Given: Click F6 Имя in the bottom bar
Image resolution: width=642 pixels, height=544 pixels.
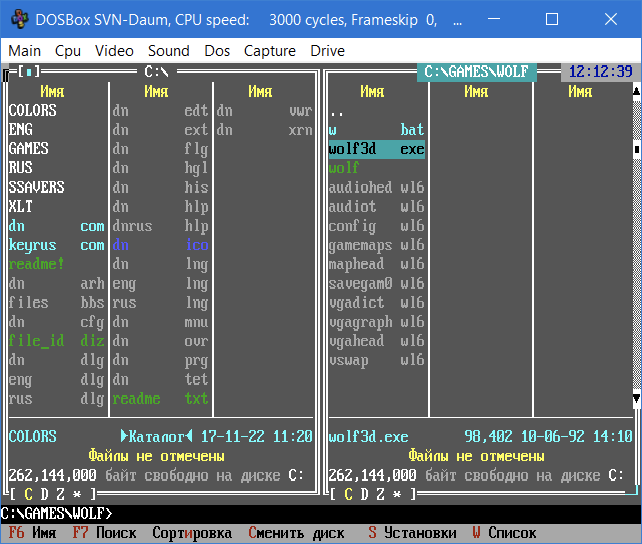Looking at the screenshot, I should pyautogui.click(x=32, y=533).
